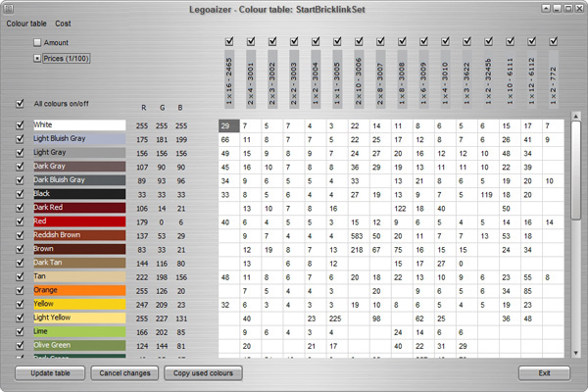Select the Dark Bluish Gray colour swatch
The image size is (588, 392).
point(79,180)
